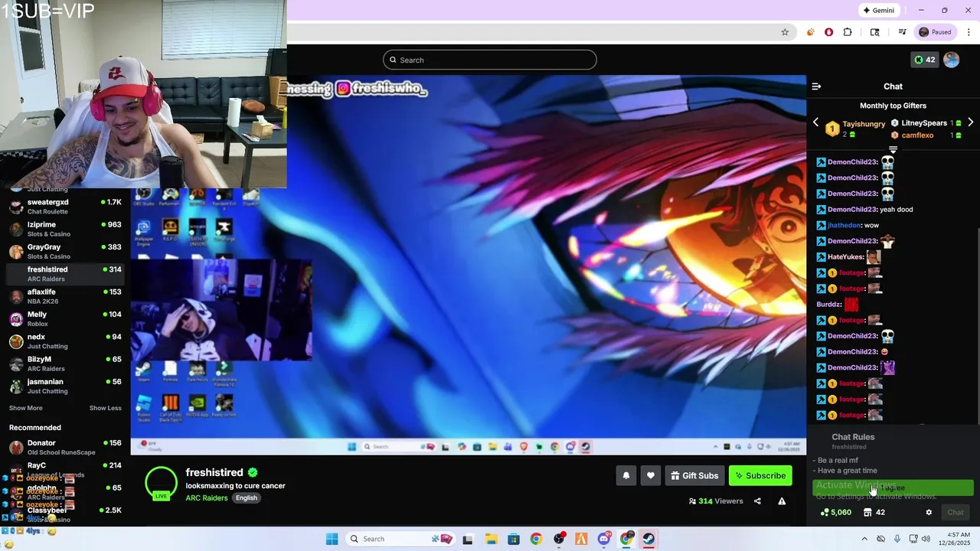Show hidden tray icons chevron
The height and width of the screenshot is (551, 980).
point(864,539)
